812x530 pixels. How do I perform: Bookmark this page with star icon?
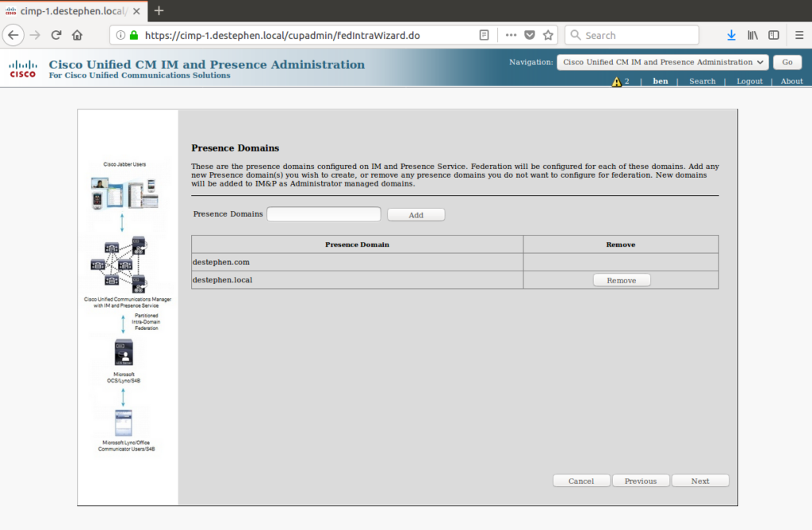[x=548, y=35]
